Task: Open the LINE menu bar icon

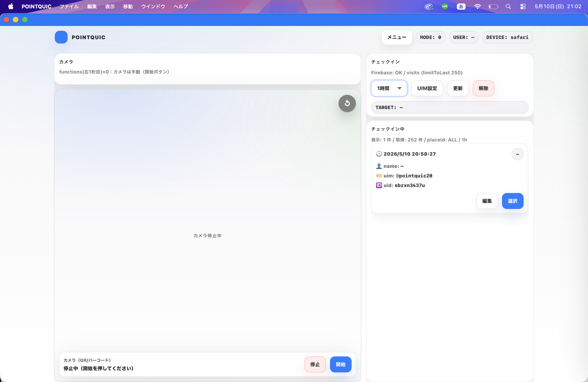Action: [x=445, y=6]
